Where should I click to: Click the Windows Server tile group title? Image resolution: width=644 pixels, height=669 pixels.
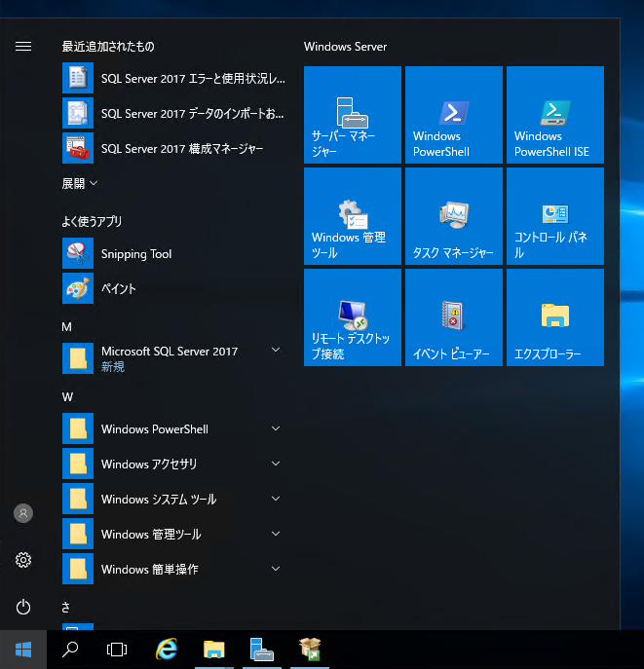coord(345,47)
